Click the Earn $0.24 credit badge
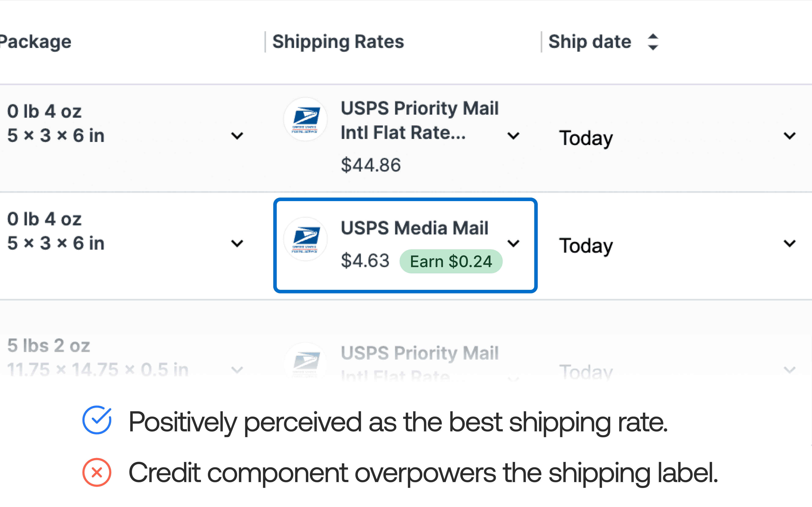 pos(451,262)
